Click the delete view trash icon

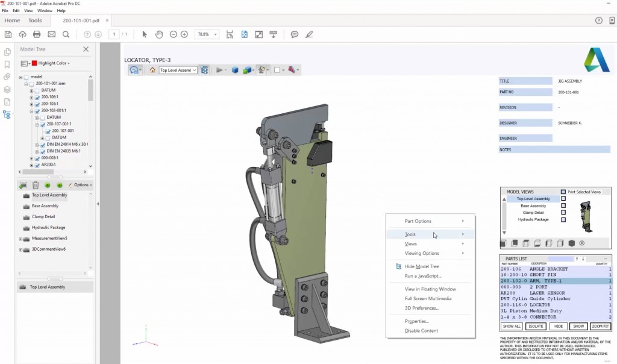36,185
